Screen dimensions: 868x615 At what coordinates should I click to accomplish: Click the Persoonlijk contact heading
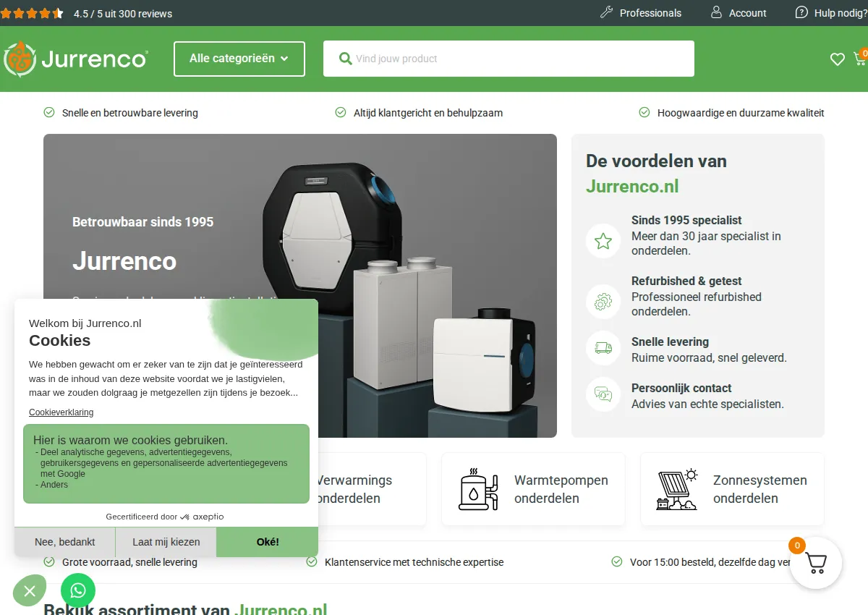click(681, 389)
